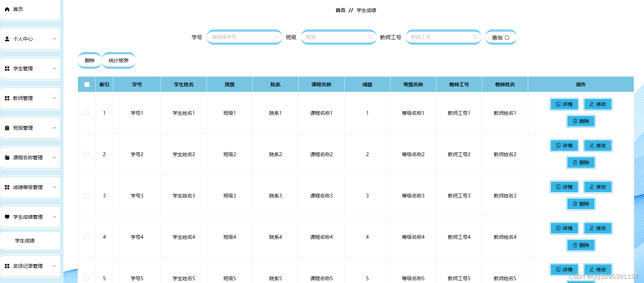Focus the 教师工号 search input

click(x=443, y=37)
